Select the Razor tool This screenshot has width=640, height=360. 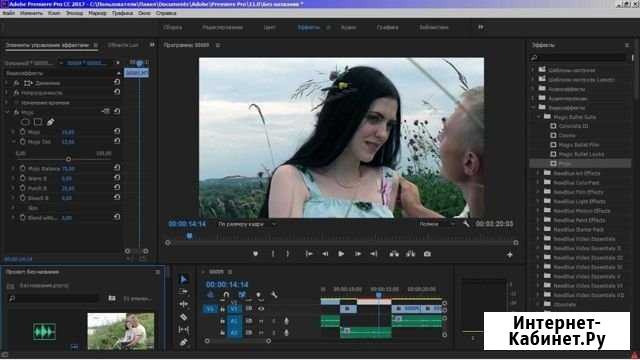point(184,317)
